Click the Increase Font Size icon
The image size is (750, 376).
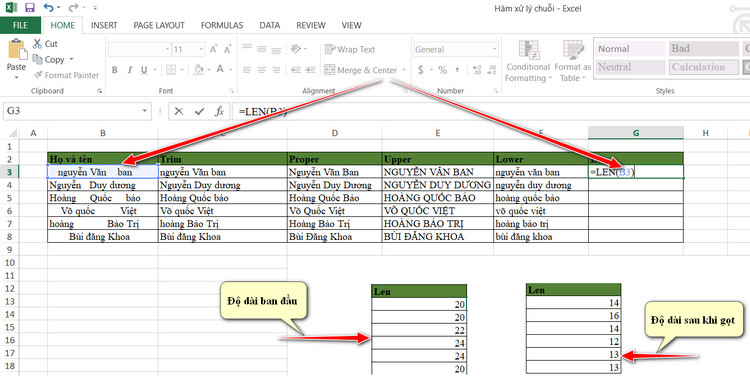click(x=214, y=49)
